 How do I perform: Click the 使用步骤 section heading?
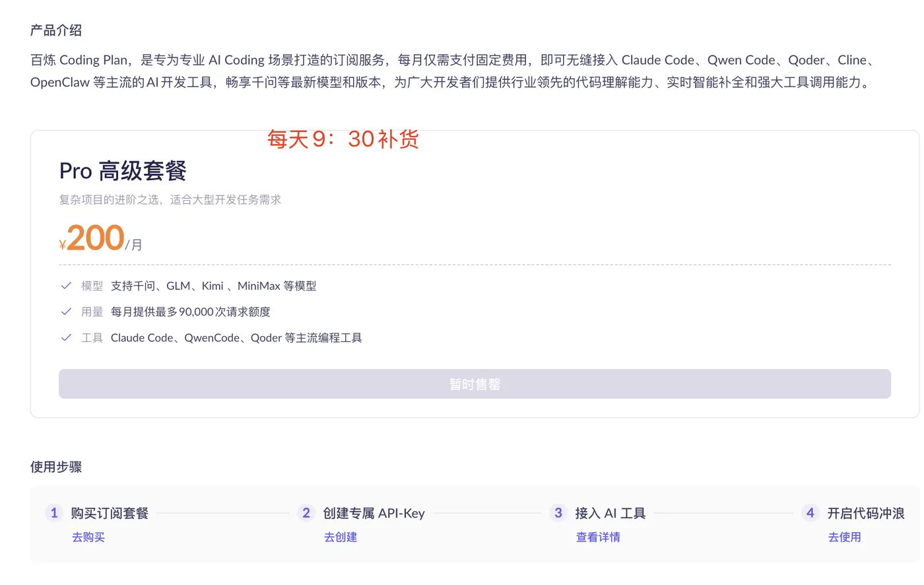coord(55,467)
